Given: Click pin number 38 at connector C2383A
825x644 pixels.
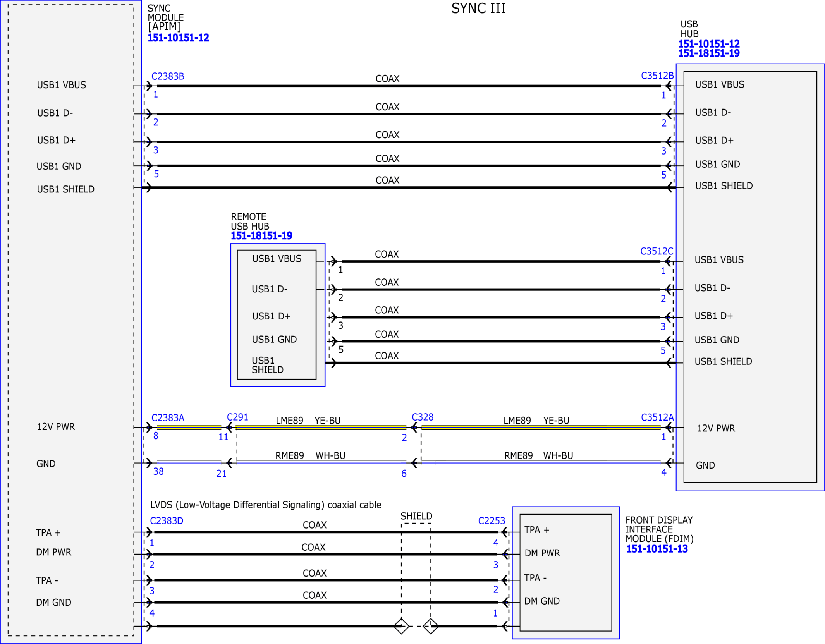Looking at the screenshot, I should pyautogui.click(x=158, y=472).
